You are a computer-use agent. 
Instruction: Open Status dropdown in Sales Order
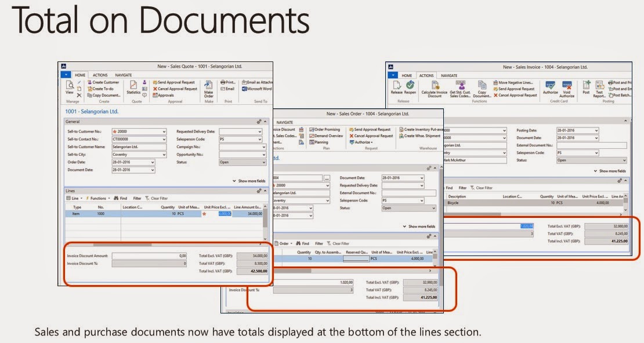click(x=433, y=209)
